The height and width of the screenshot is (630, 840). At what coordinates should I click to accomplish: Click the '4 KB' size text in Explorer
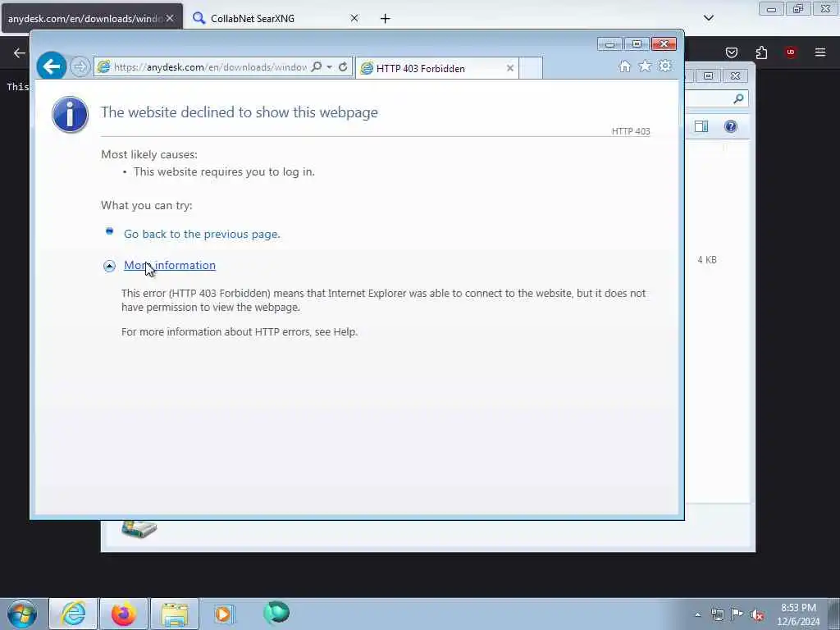pos(706,260)
